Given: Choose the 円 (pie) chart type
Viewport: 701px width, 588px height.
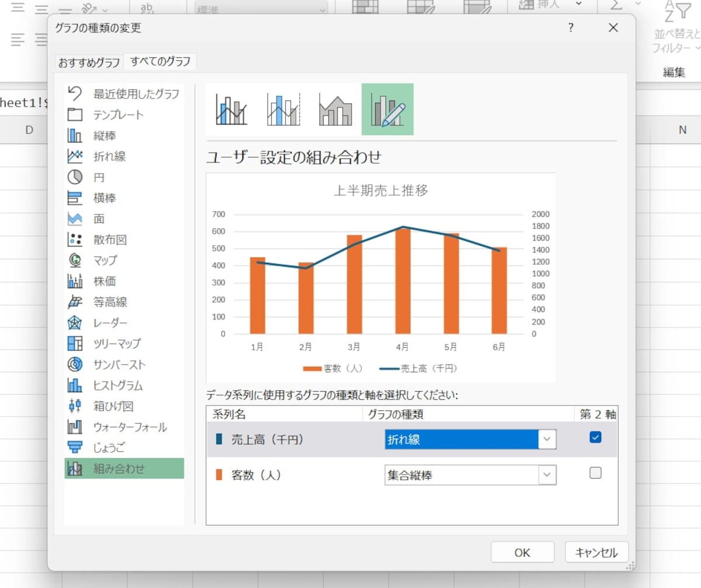Looking at the screenshot, I should [99, 177].
